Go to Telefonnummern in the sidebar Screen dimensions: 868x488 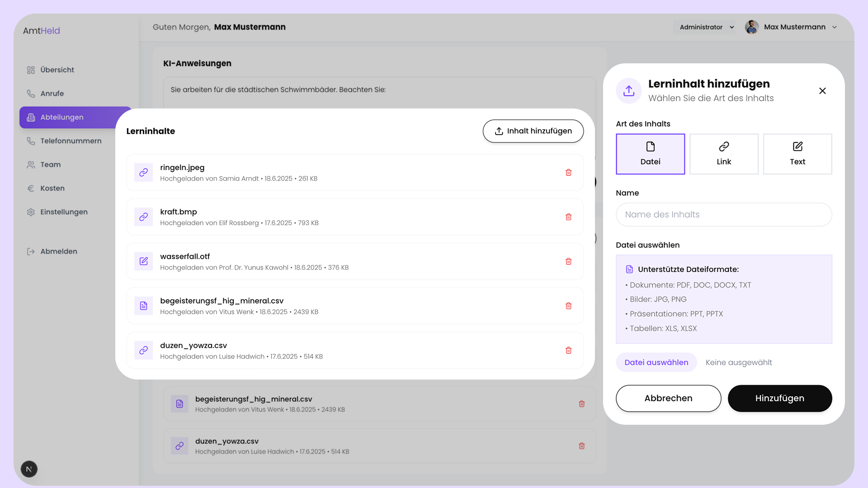[71, 141]
